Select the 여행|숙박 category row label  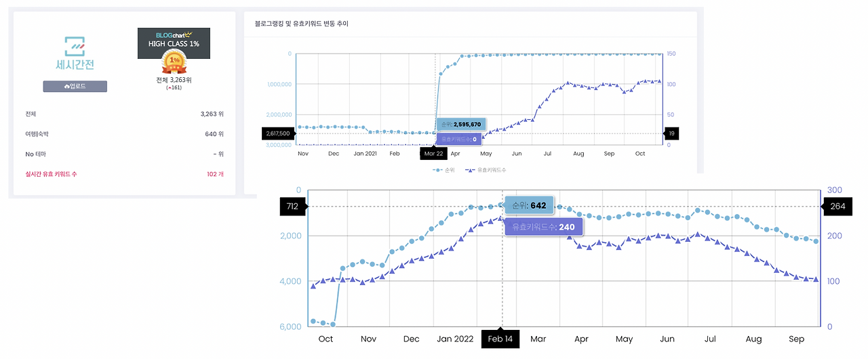coord(36,134)
